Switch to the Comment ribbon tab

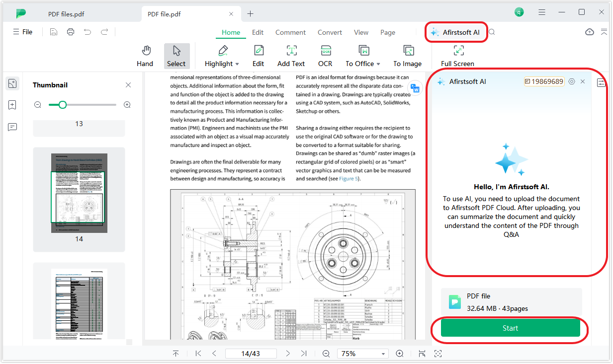point(290,32)
